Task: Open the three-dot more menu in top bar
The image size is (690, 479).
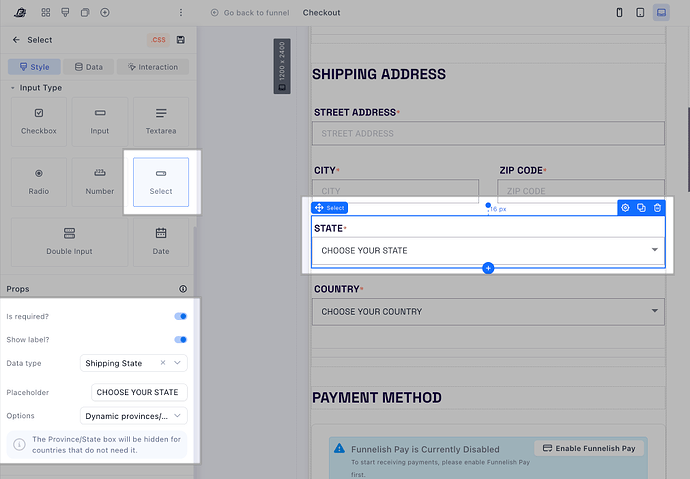Action: [x=180, y=13]
